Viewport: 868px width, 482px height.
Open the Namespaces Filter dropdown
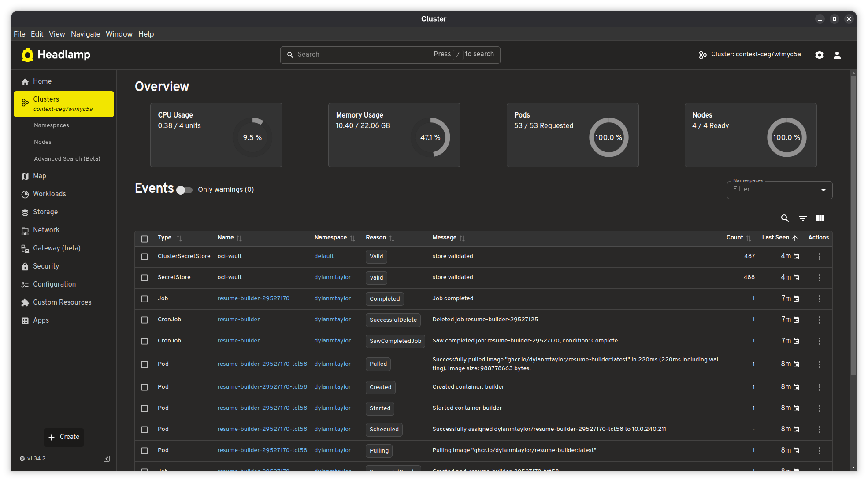[x=779, y=190]
